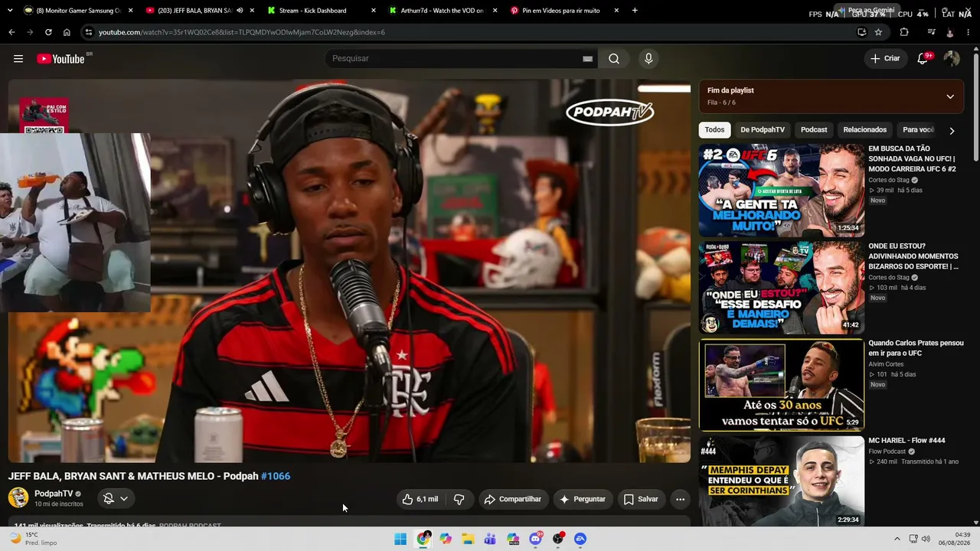Switch to Arthurr7d Watch the VOD tab
This screenshot has height=551, width=980.
click(443, 11)
